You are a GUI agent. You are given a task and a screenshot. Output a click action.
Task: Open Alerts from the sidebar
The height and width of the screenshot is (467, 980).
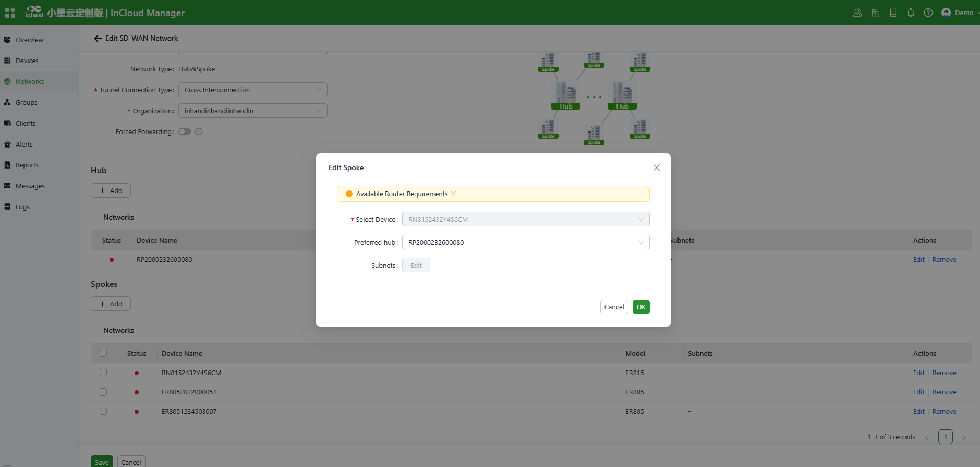pos(24,145)
